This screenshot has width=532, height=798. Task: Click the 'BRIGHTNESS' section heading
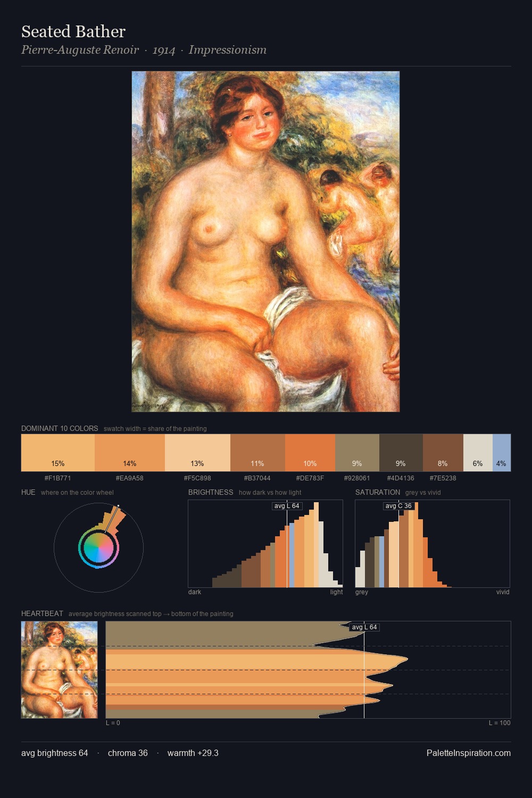click(x=211, y=492)
